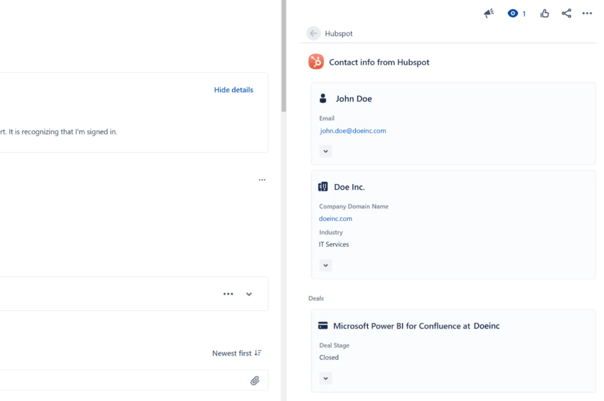Click the Email label under John Doe

click(x=326, y=118)
